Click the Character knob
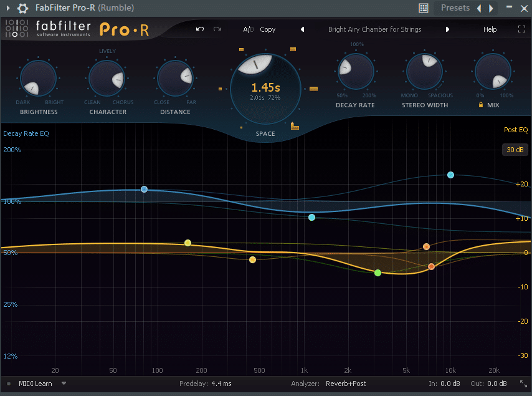This screenshot has height=396, width=532. pos(107,79)
